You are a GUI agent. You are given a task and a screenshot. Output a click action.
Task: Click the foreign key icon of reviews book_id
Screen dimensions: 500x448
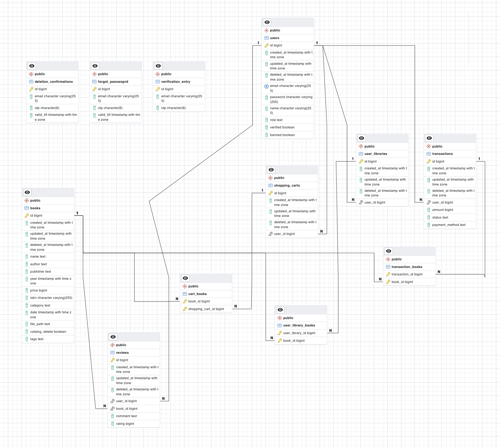click(x=112, y=409)
